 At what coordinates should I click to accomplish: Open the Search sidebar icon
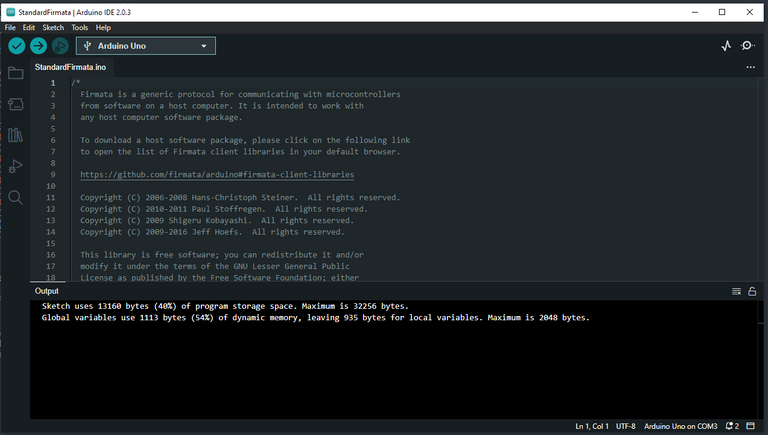tap(16, 198)
